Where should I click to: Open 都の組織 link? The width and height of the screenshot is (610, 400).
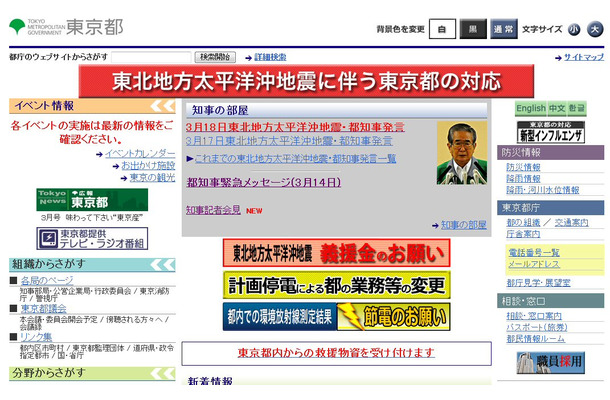(523, 223)
